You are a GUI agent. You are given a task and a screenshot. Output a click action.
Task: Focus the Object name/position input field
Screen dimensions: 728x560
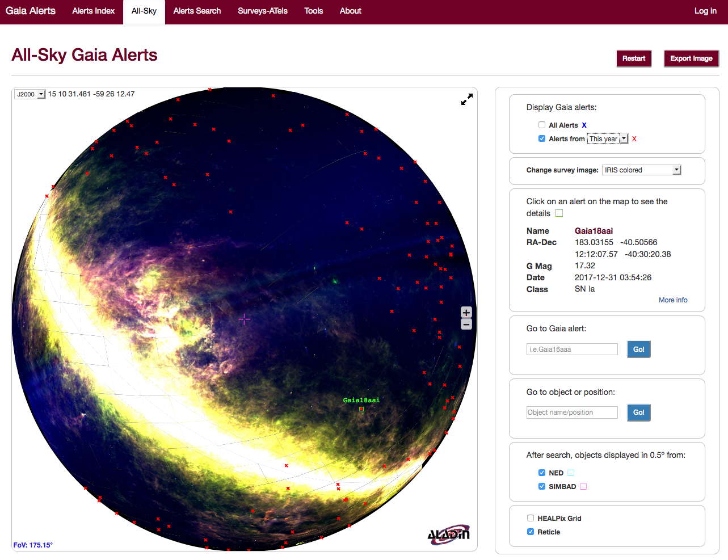click(x=572, y=412)
